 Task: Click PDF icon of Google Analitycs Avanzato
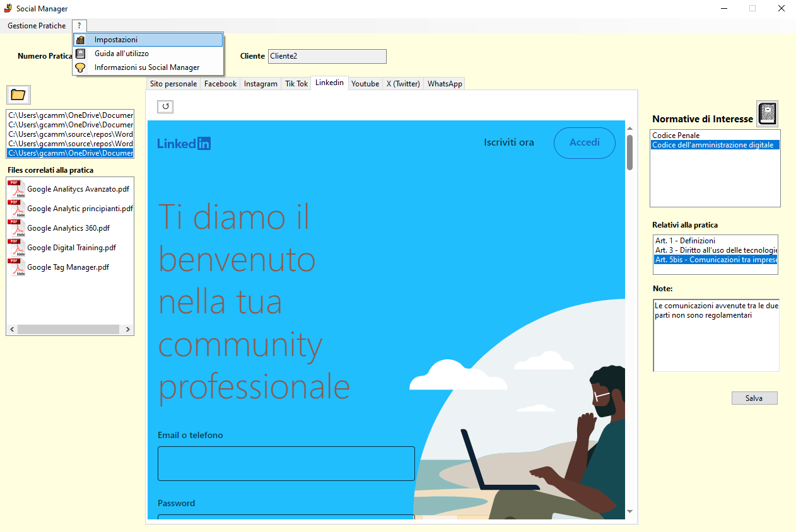pos(16,188)
